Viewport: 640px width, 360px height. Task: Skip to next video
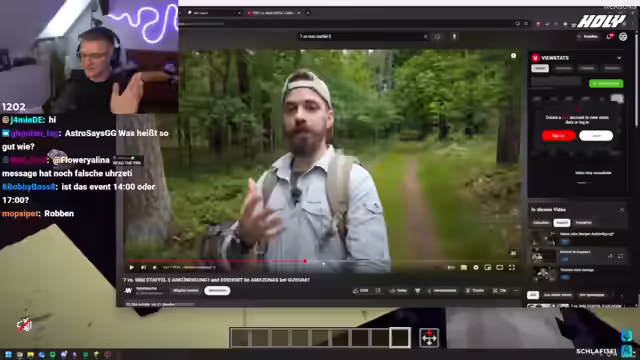(x=143, y=268)
